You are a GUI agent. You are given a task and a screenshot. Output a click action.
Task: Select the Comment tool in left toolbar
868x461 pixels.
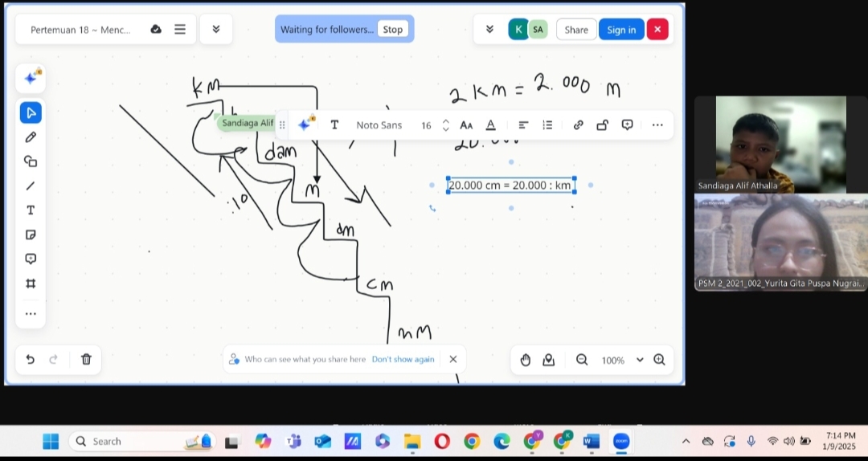click(31, 259)
